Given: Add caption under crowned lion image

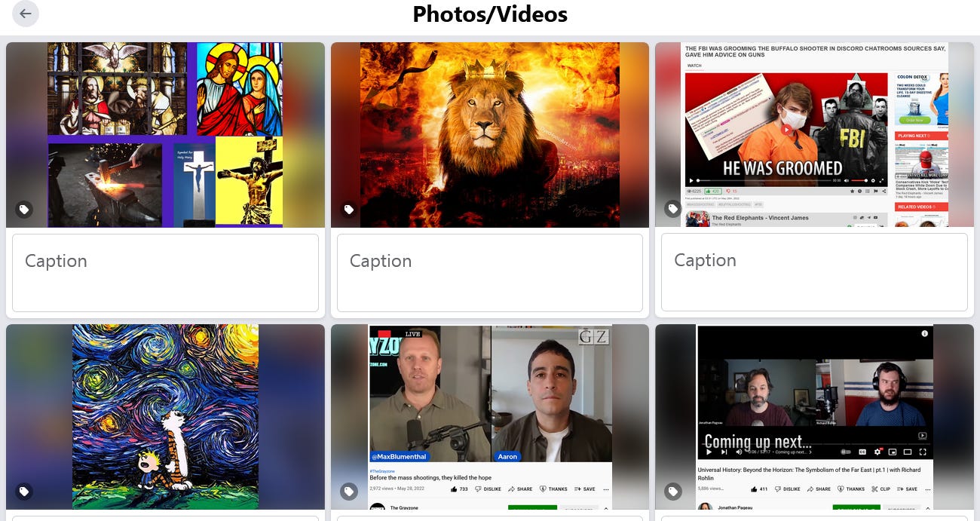Looking at the screenshot, I should click(490, 273).
